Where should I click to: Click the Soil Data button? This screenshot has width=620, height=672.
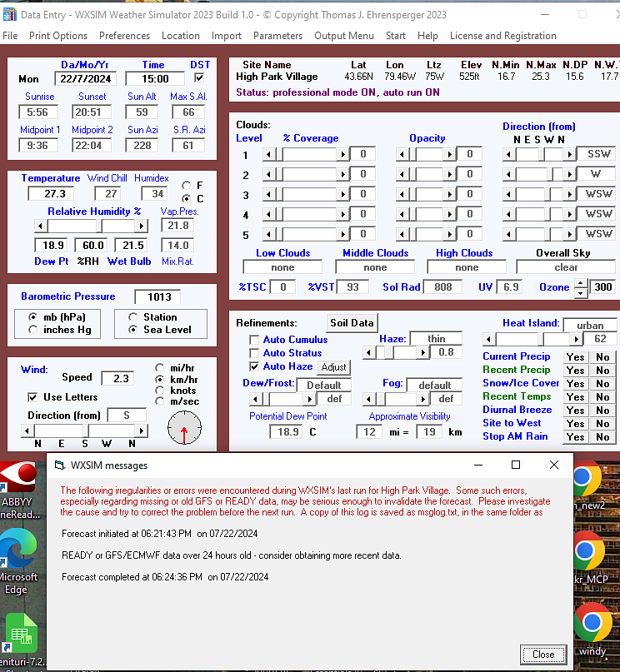click(x=352, y=323)
